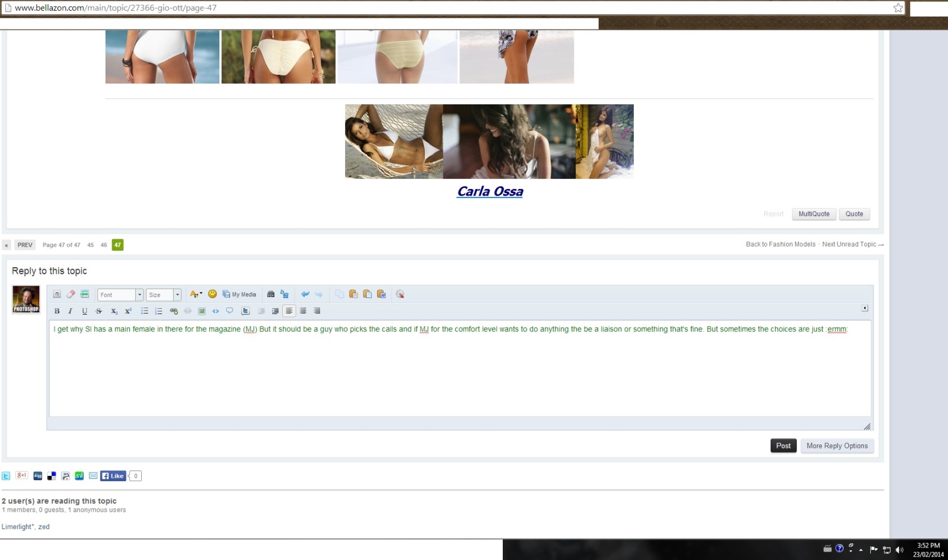948x560 pixels.
Task: Toggle italic text formatting
Action: pos(71,311)
